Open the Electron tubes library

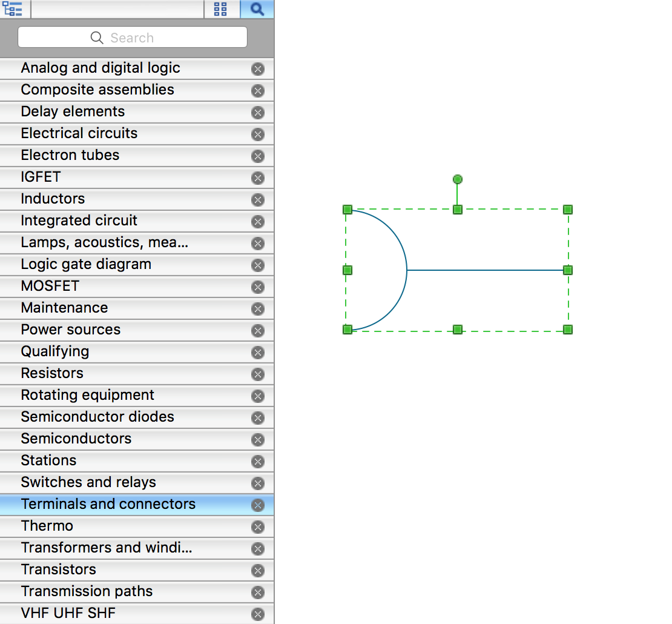137,156
